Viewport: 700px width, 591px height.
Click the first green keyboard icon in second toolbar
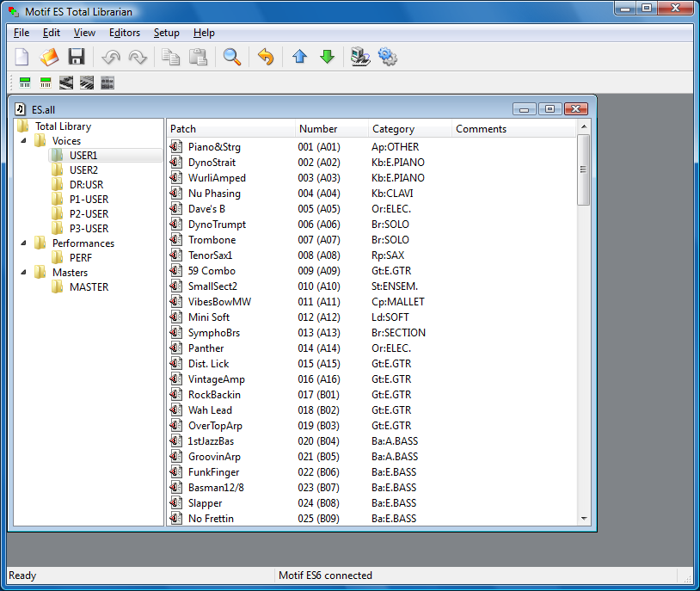click(25, 83)
